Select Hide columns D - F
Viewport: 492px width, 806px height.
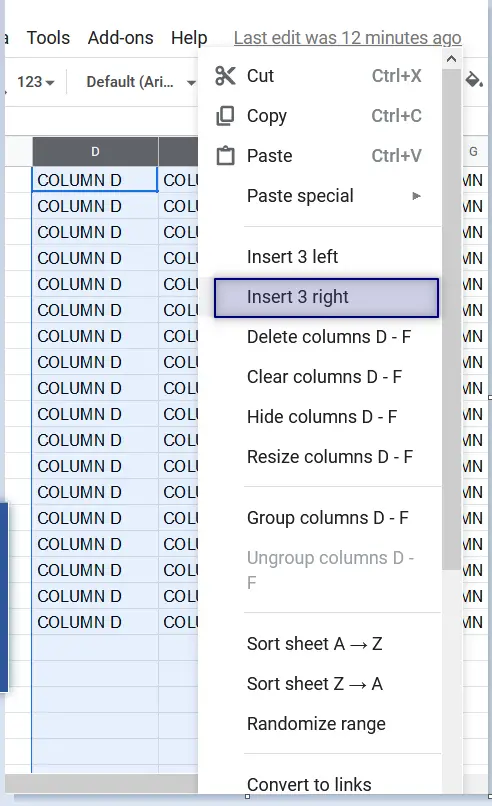[326, 417]
